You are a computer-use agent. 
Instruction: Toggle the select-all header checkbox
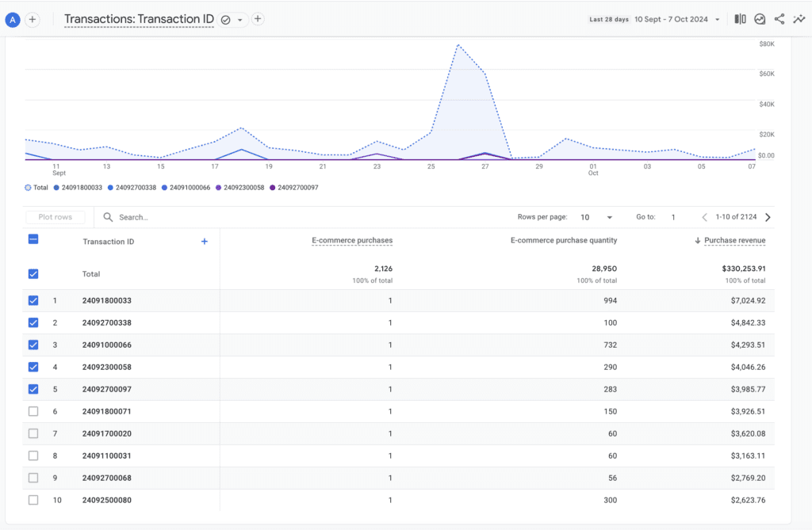pos(33,239)
